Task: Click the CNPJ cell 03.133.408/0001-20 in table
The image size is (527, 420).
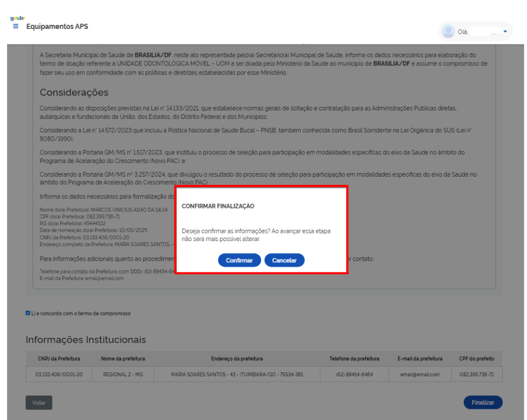Action: click(59, 375)
